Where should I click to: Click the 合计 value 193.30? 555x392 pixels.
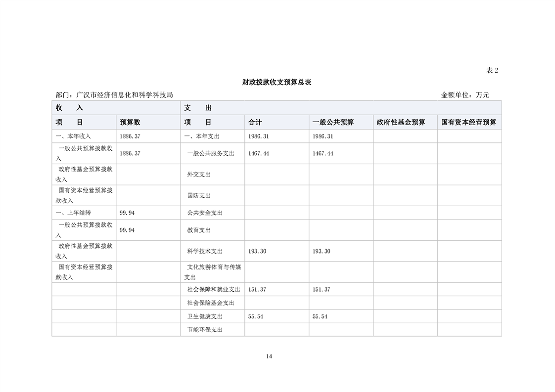tap(257, 251)
